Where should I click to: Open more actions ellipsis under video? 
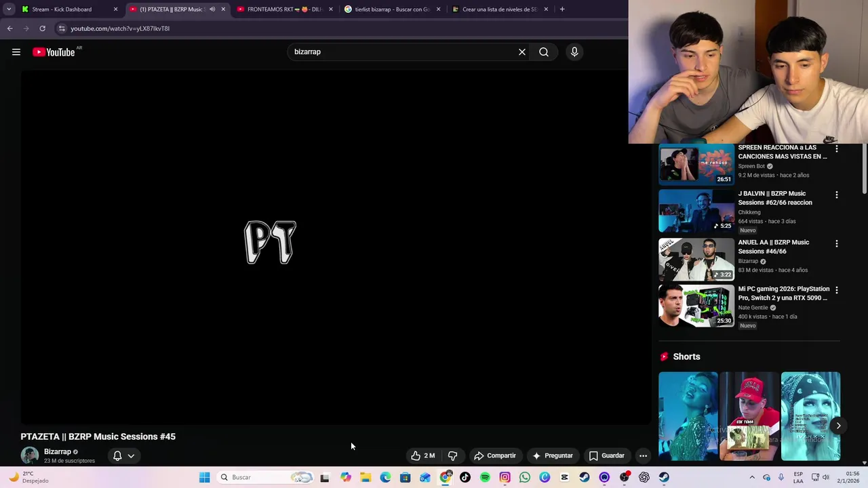tap(643, 455)
